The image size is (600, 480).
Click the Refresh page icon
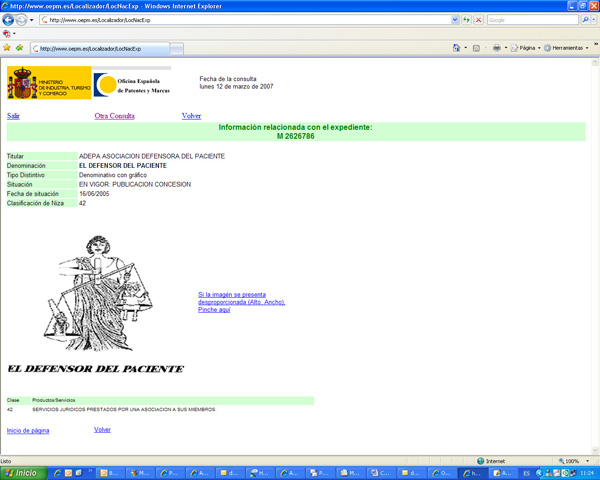point(466,20)
